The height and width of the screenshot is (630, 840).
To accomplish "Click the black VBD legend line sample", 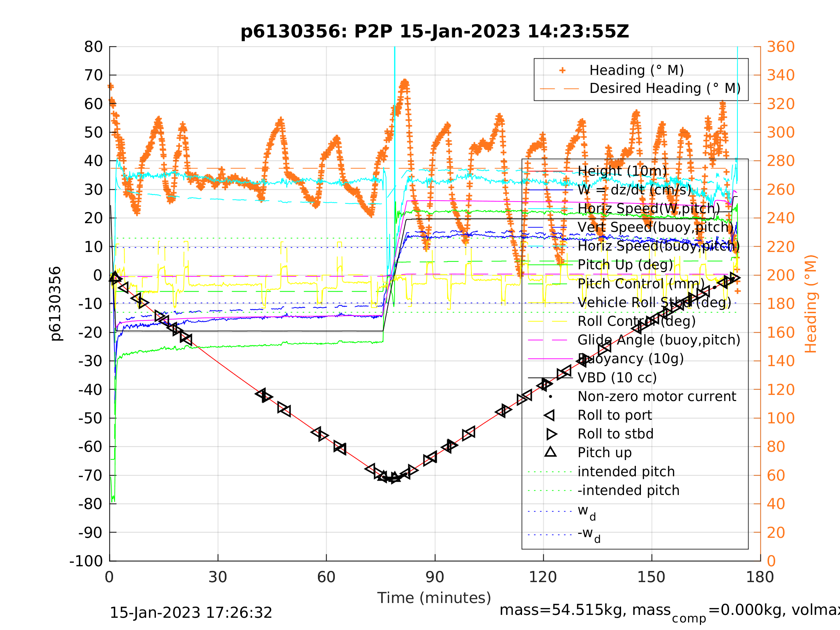I will [x=550, y=378].
